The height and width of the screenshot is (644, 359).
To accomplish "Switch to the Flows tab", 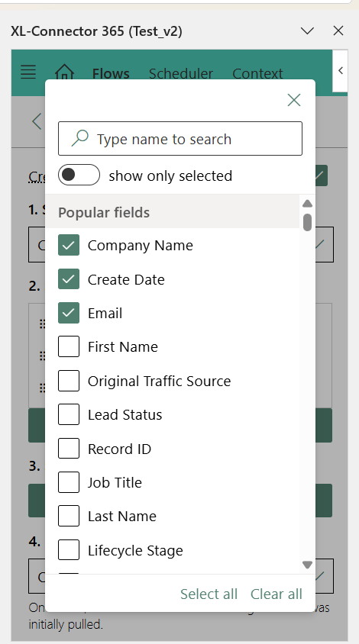I will pos(111,73).
